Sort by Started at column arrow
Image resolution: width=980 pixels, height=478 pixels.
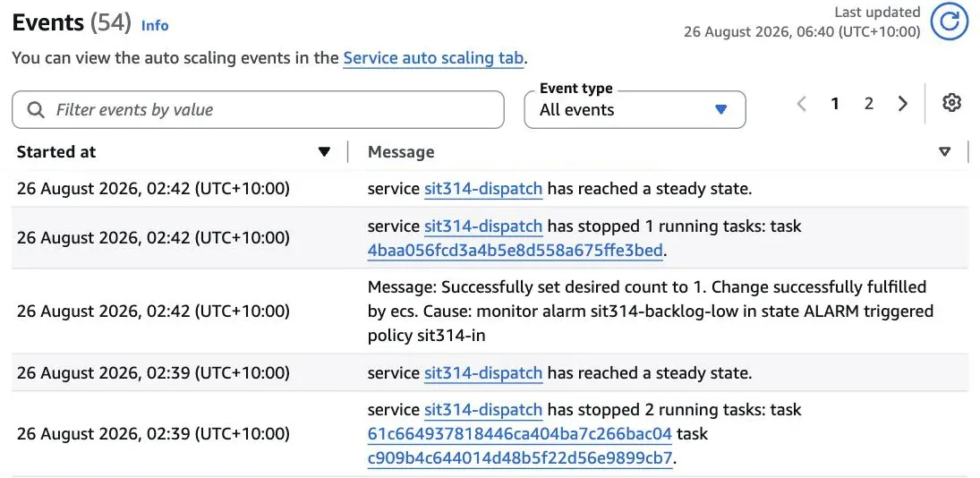324,152
